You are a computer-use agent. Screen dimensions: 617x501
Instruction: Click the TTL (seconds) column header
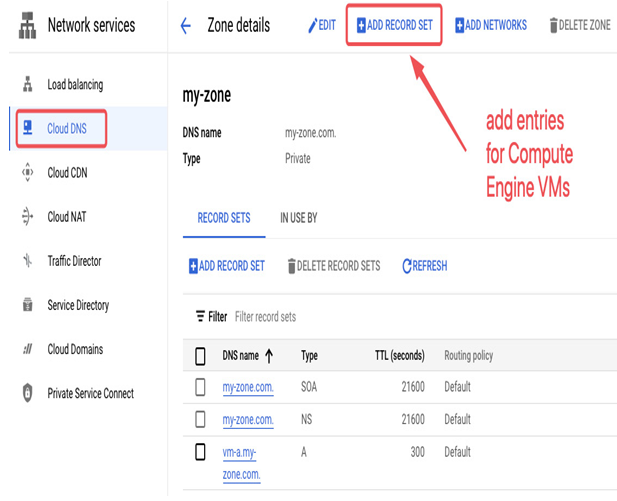pos(399,356)
